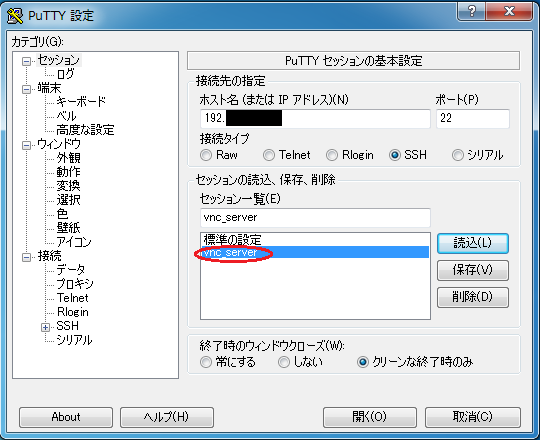
Task: Open the アイコン category
Action: (x=74, y=242)
